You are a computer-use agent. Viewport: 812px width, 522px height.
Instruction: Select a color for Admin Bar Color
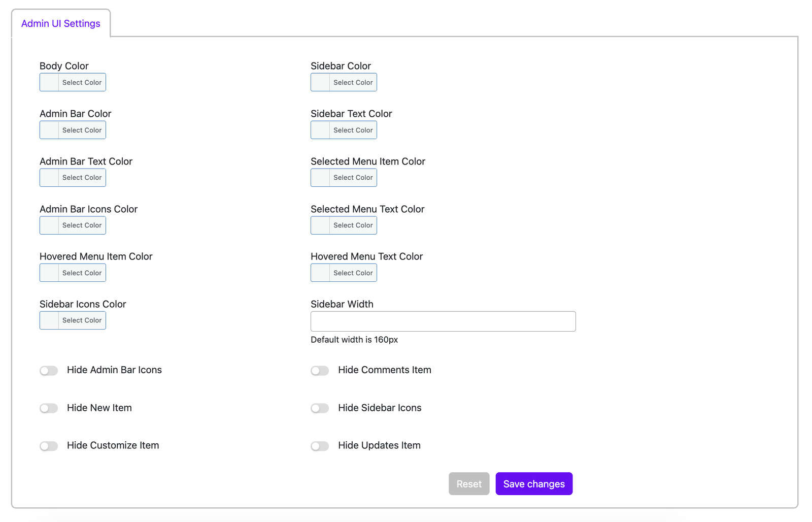point(73,129)
